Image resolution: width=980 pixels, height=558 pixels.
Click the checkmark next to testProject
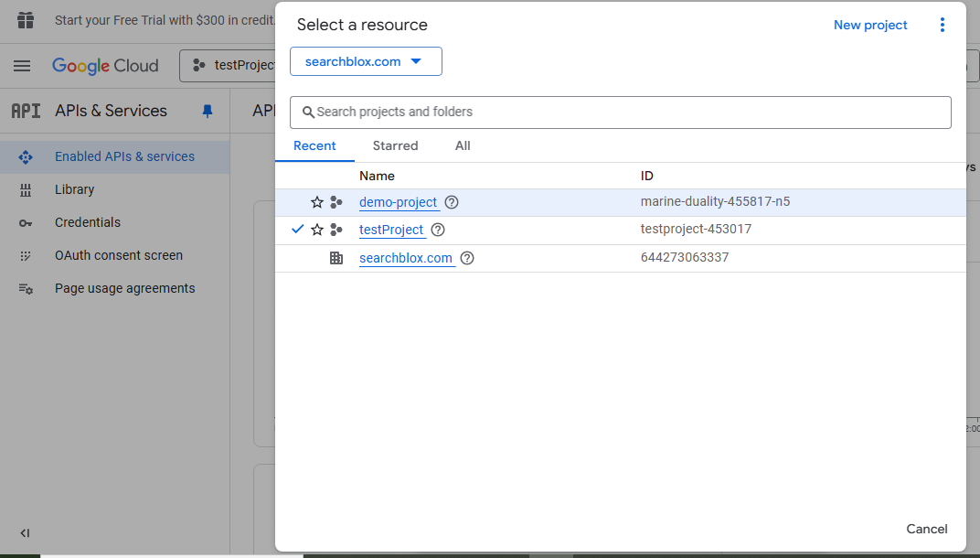tap(297, 229)
